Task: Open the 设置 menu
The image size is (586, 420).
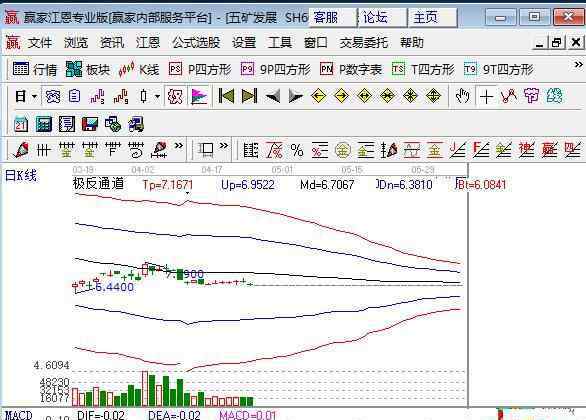Action: tap(244, 43)
